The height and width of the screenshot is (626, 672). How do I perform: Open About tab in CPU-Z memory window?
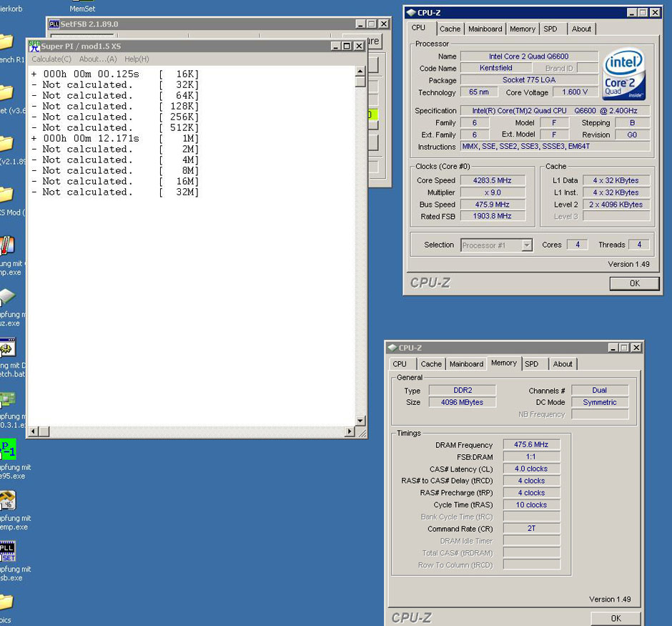(563, 364)
